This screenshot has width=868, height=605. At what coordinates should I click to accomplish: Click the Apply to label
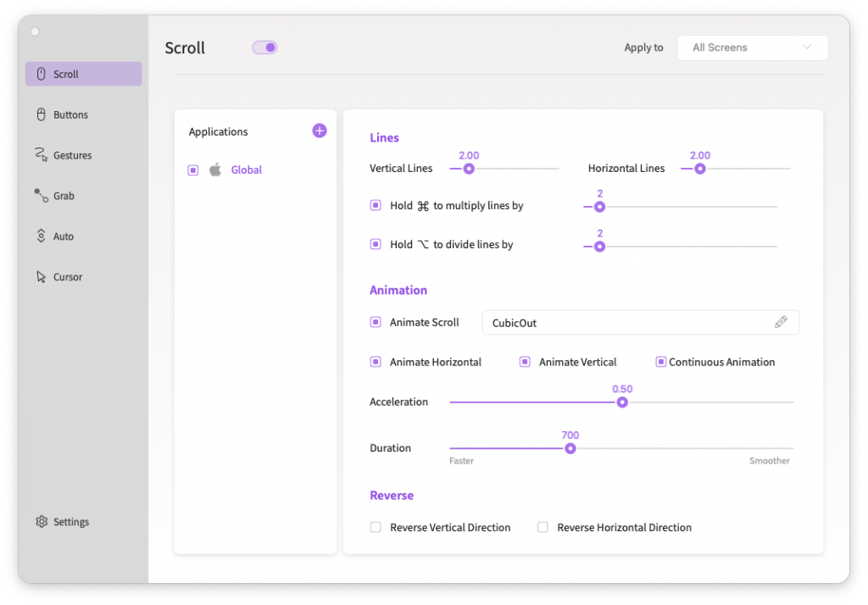tap(643, 47)
